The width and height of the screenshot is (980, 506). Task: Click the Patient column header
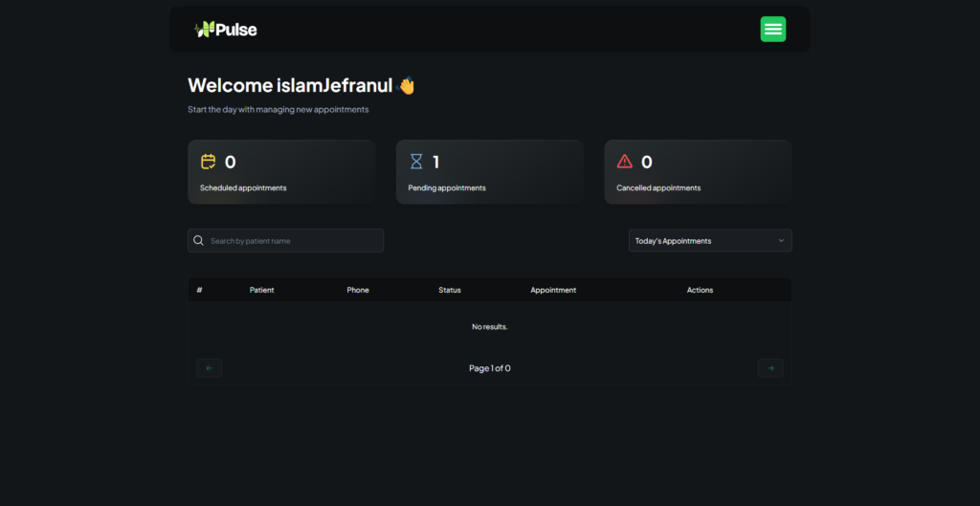point(261,290)
